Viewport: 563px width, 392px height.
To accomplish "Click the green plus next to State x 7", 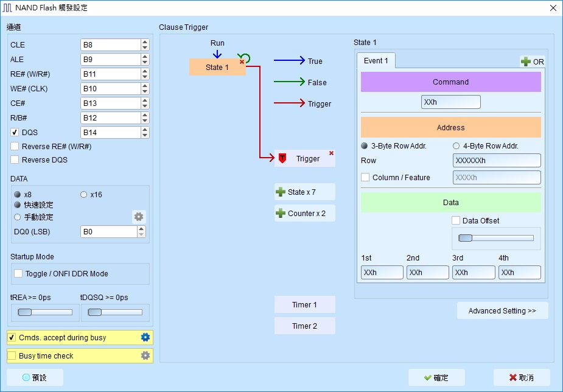I will 281,192.
